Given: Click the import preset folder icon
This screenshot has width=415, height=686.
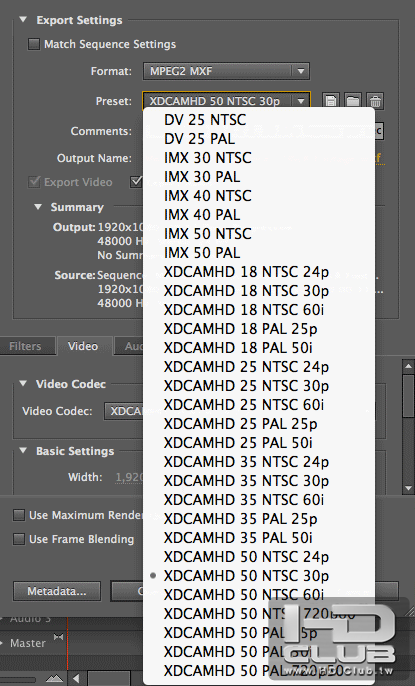Looking at the screenshot, I should [x=353, y=101].
